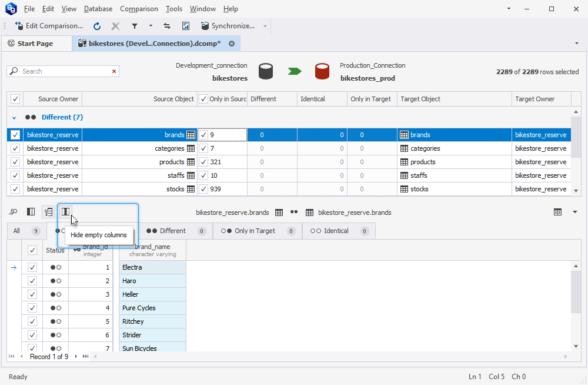Open the document tabs list dropdown

tap(577, 44)
